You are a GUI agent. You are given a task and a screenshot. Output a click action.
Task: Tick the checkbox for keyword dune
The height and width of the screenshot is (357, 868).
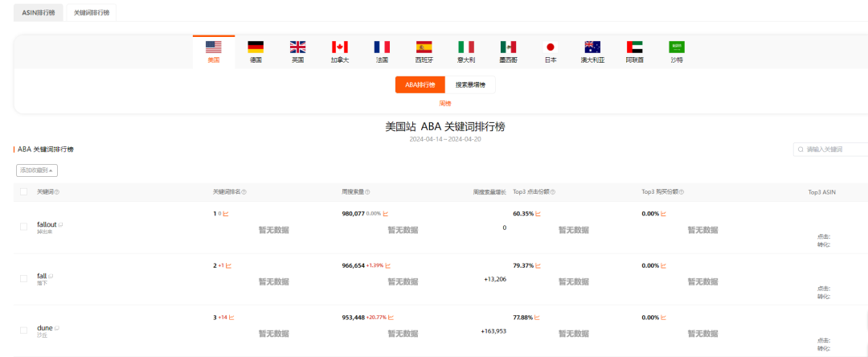(23, 330)
